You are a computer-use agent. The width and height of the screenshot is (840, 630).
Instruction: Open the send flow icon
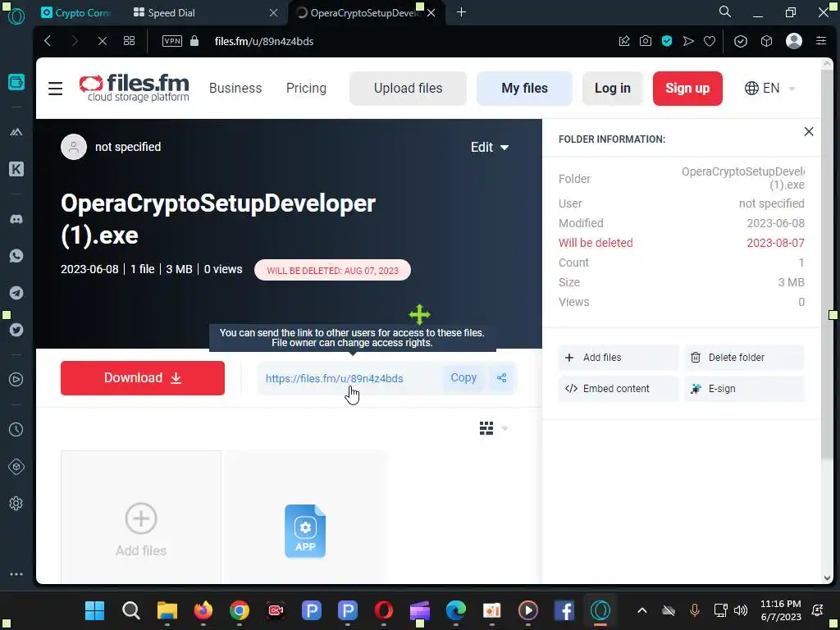[688, 41]
